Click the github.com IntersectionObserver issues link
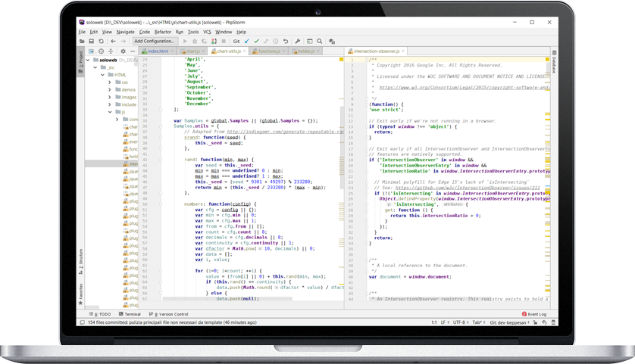 (x=468, y=188)
